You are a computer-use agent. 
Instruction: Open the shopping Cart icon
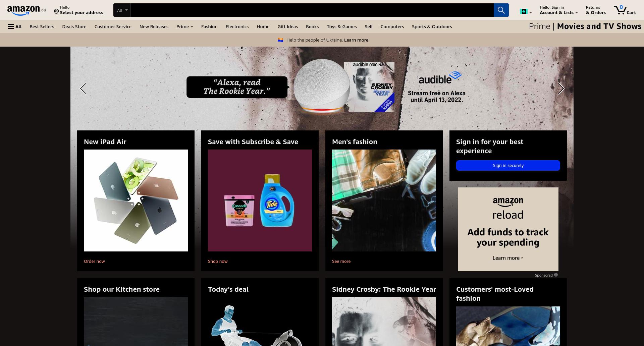pos(625,10)
